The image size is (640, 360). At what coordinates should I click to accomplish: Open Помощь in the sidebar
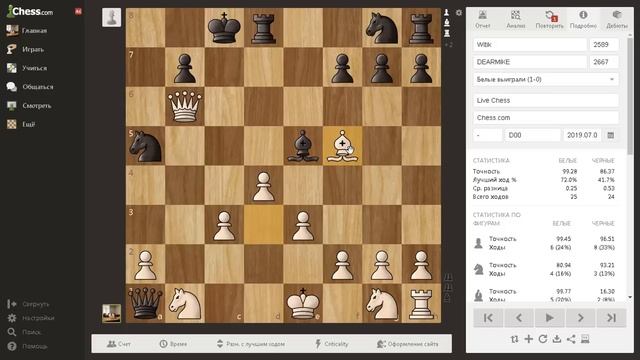[x=27, y=346]
